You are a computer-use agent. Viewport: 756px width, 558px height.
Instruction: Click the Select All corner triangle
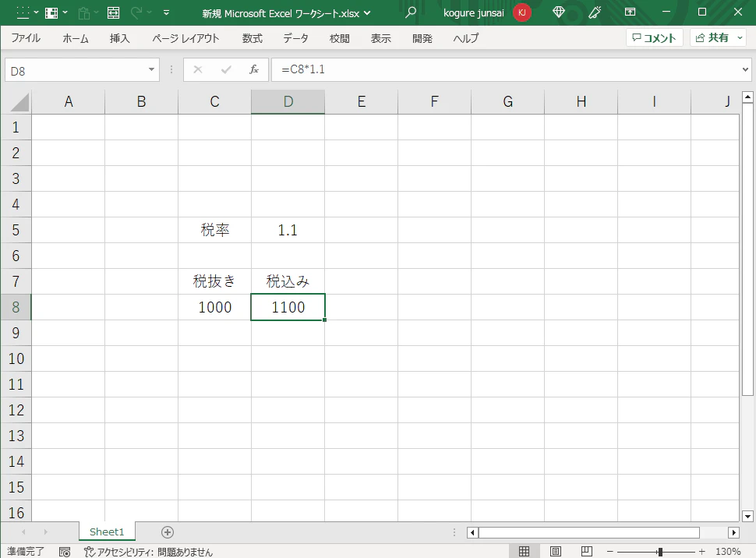click(19, 102)
